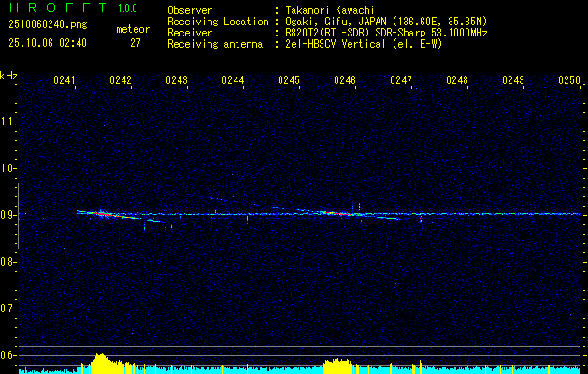Click the Receiving Location text line
Screen dimensions: 588x374
point(327,22)
